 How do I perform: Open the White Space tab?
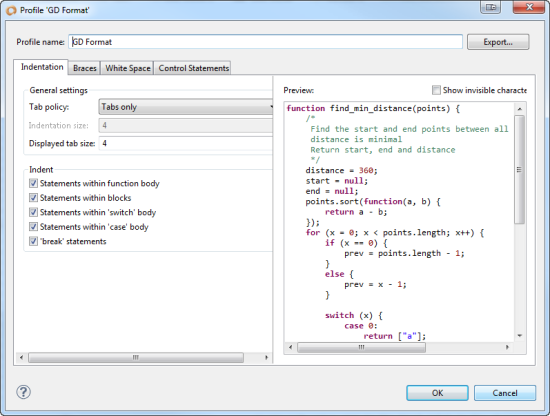pyautogui.click(x=128, y=68)
